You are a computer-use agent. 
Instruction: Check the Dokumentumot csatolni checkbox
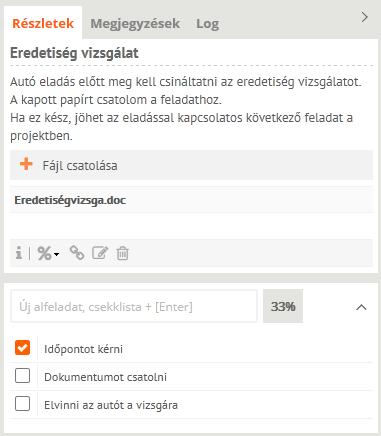coord(22,376)
